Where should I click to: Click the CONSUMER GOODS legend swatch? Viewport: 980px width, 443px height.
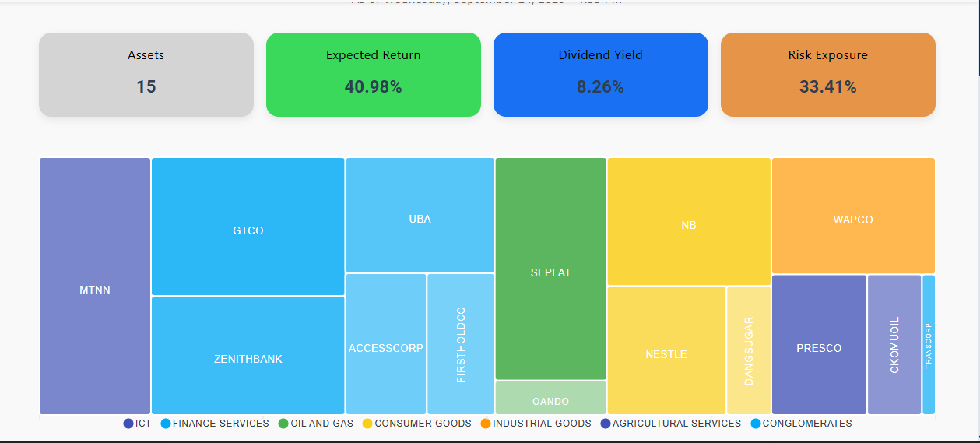tap(367, 424)
